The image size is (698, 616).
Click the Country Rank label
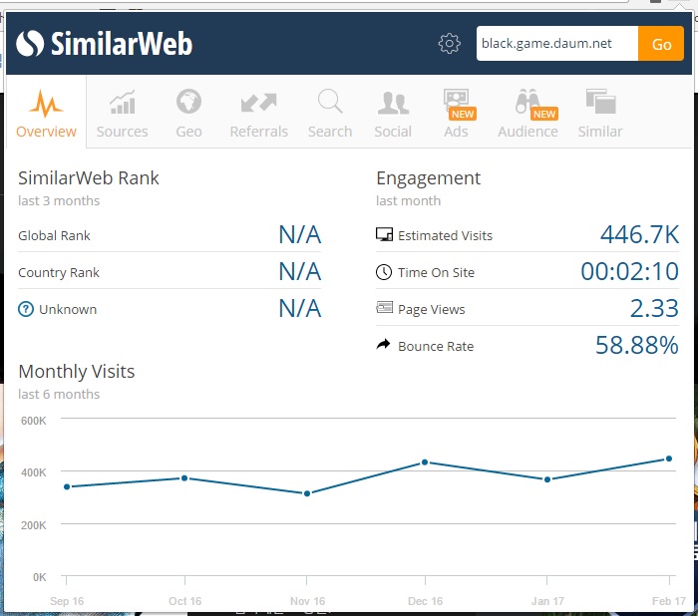click(59, 272)
